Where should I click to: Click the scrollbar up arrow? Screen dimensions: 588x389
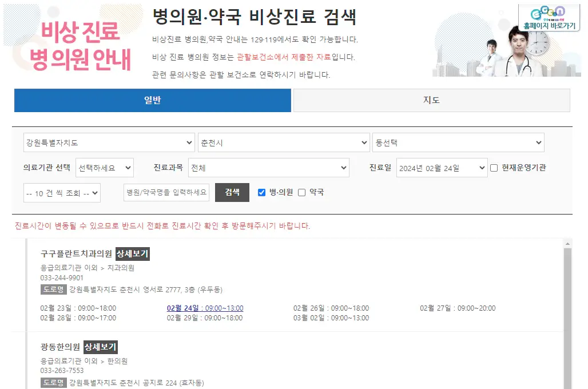pos(567,244)
